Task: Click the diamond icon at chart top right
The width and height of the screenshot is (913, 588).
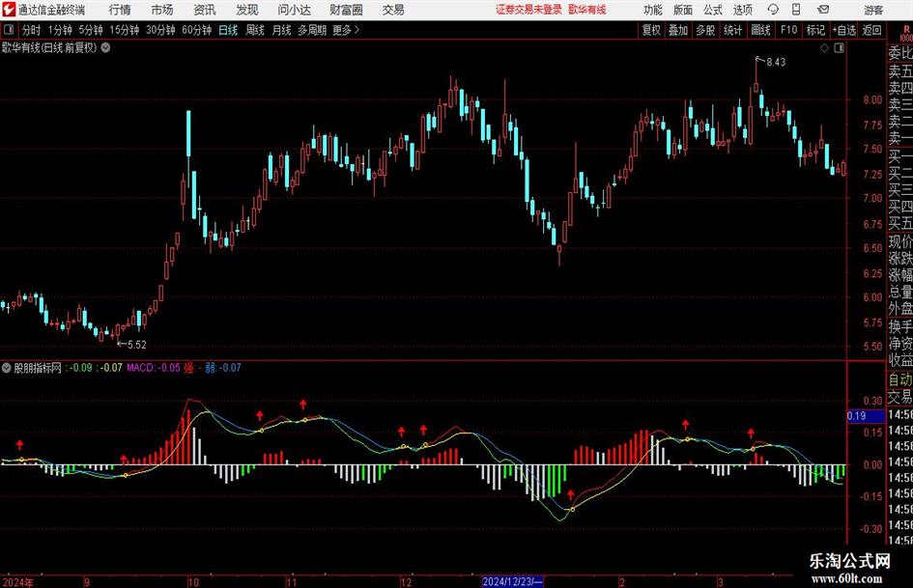Action: click(824, 48)
